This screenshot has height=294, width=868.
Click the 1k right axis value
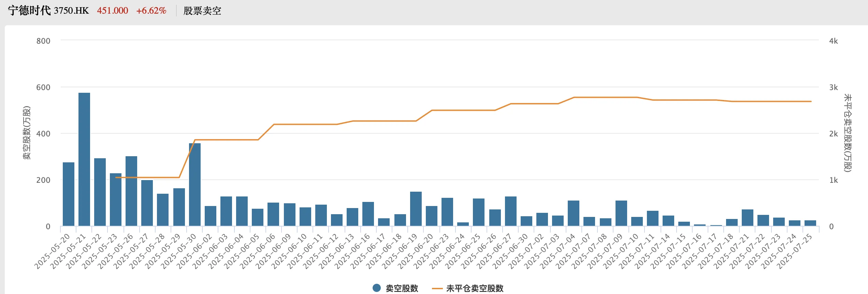[x=834, y=180]
